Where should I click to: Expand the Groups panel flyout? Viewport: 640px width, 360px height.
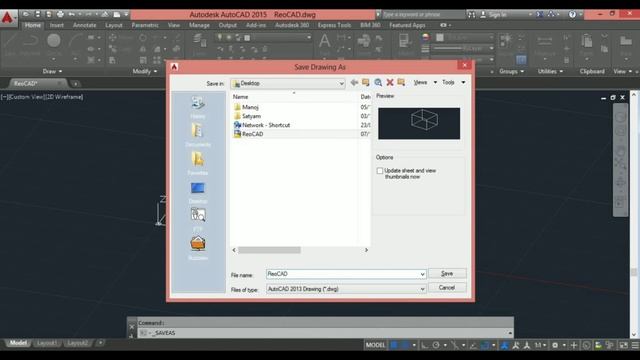[511, 71]
